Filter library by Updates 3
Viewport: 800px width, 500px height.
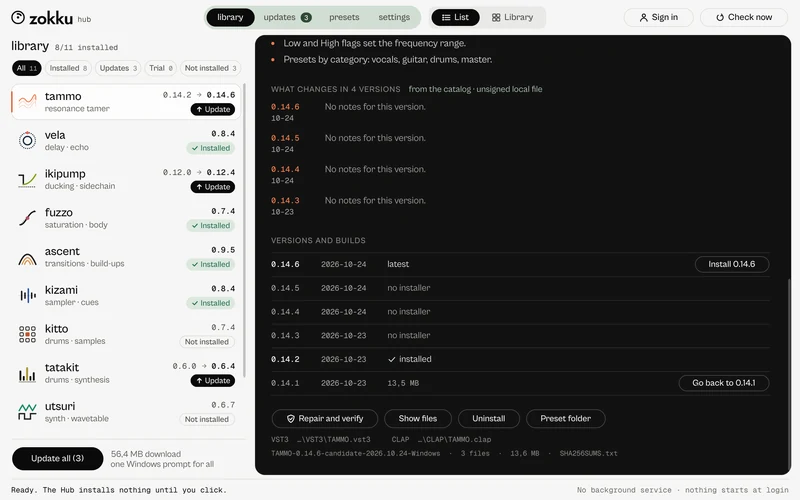[x=118, y=68]
